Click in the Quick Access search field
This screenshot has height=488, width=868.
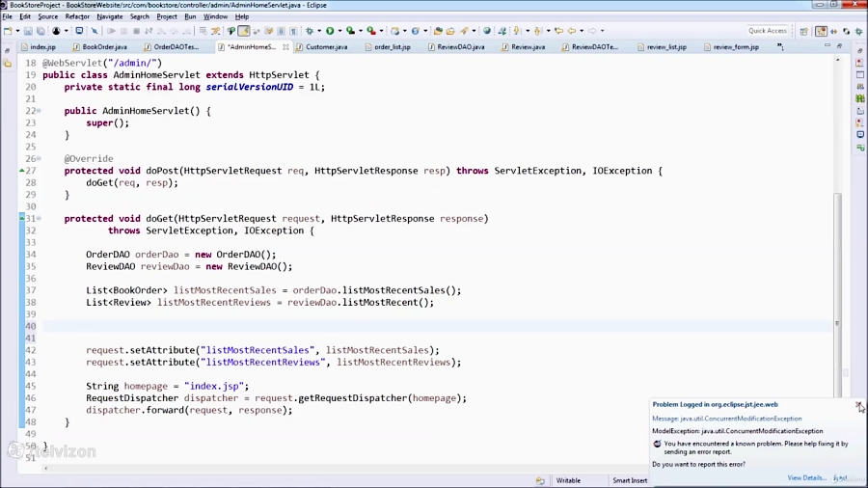pos(768,31)
